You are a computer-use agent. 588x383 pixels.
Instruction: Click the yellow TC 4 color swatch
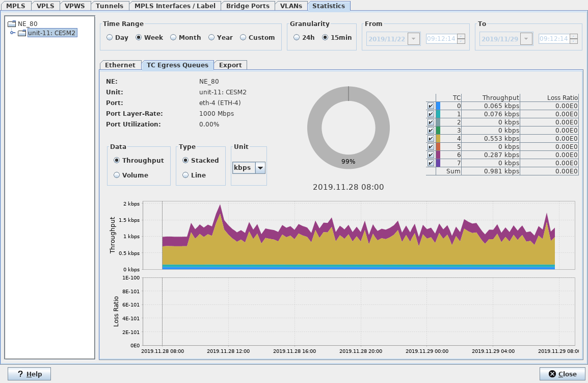point(438,139)
